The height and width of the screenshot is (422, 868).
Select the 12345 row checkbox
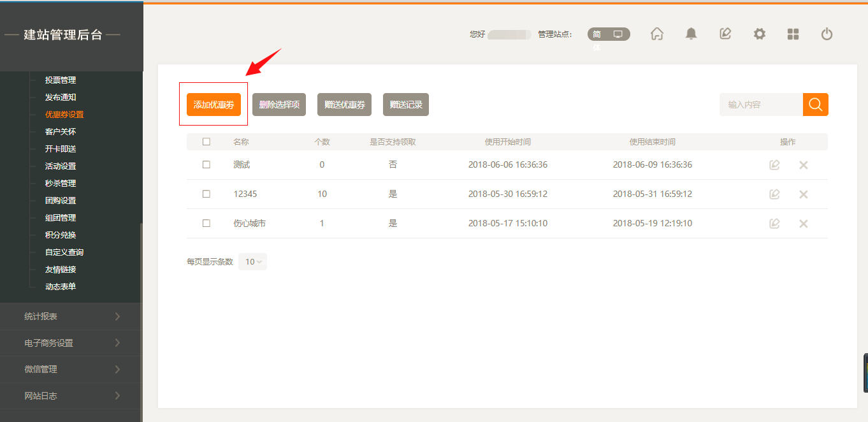[x=206, y=194]
